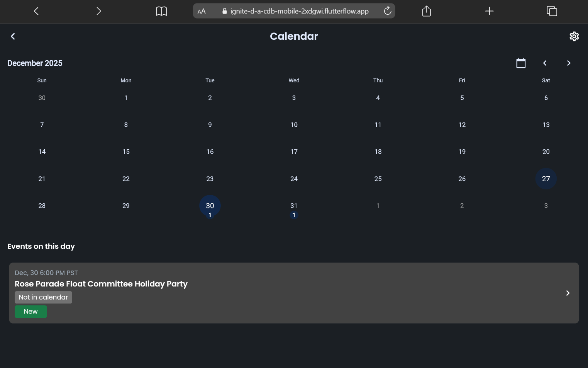Open the AA reader options menu

coord(202,11)
